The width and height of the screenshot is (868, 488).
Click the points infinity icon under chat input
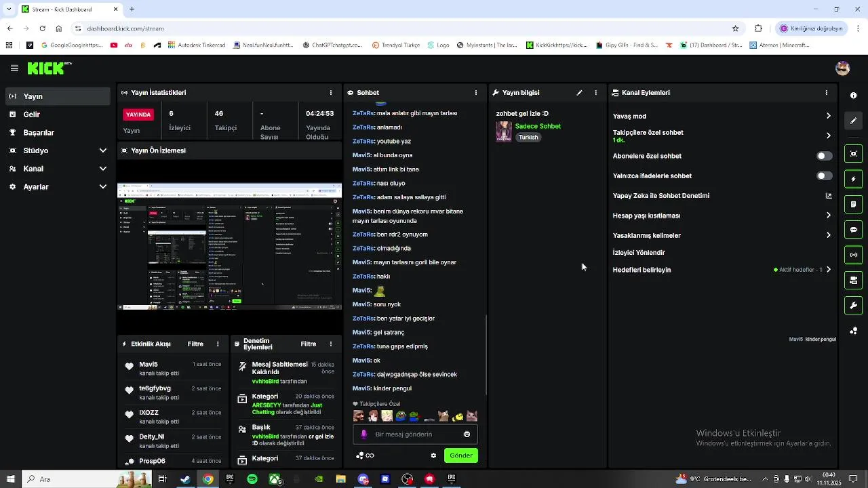365,455
